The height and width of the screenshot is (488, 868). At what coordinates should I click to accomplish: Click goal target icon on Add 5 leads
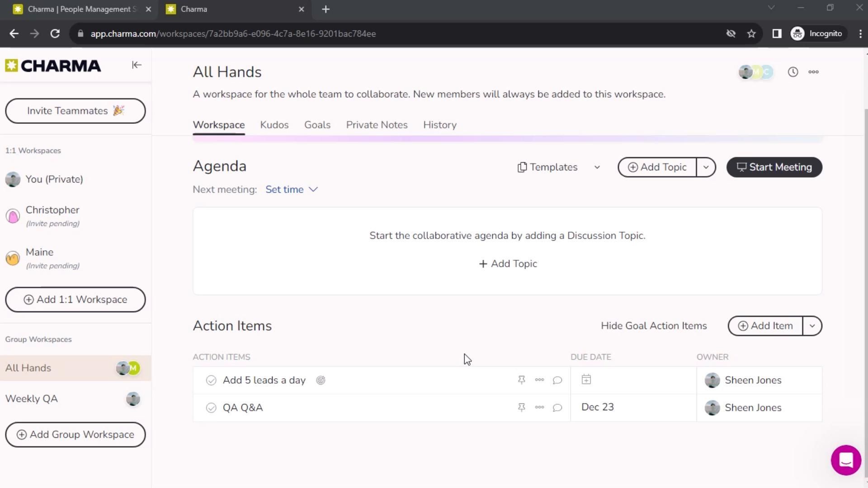[321, 380]
